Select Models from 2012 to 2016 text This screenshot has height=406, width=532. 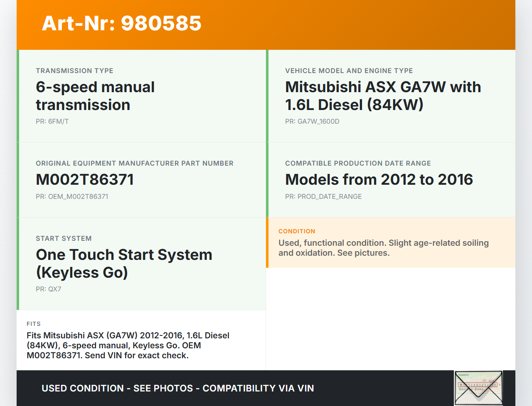(x=379, y=180)
